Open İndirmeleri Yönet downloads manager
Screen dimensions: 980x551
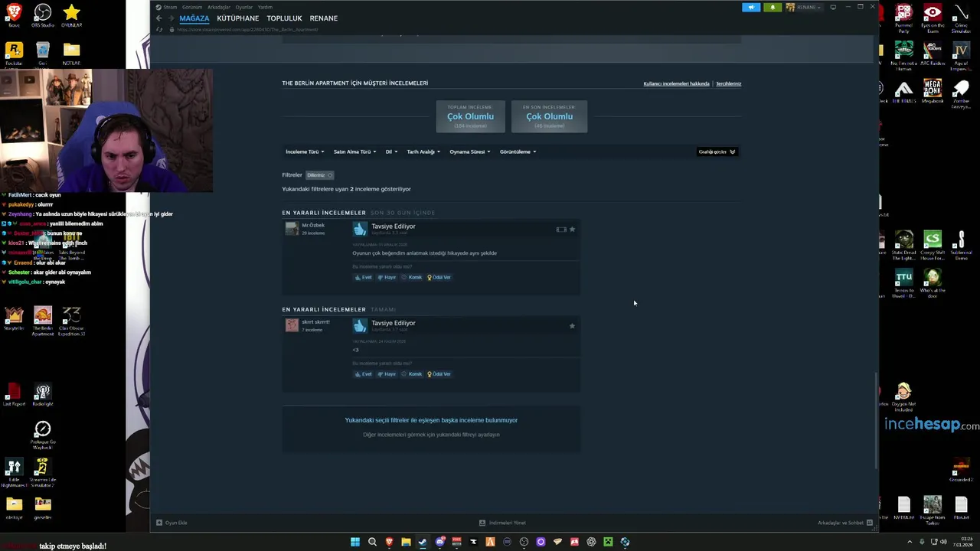pos(502,523)
